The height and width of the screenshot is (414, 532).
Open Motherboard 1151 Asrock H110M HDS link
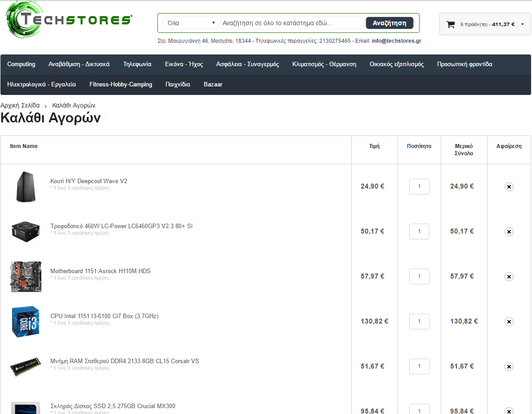click(x=100, y=271)
